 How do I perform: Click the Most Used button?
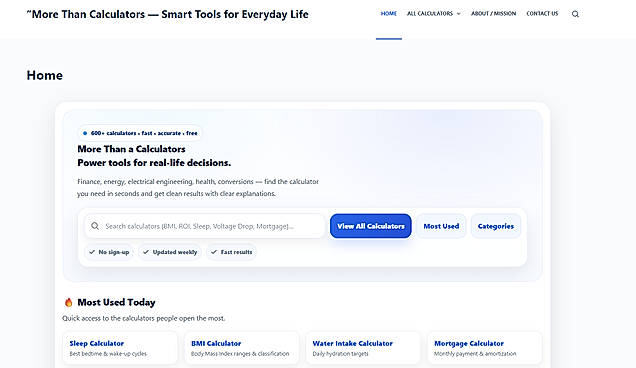coord(441,226)
